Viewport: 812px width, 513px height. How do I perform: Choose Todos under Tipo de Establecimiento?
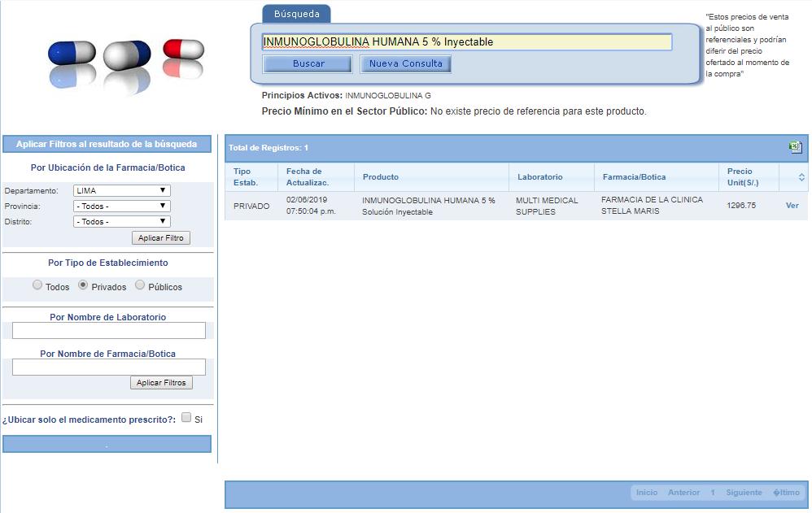point(37,285)
